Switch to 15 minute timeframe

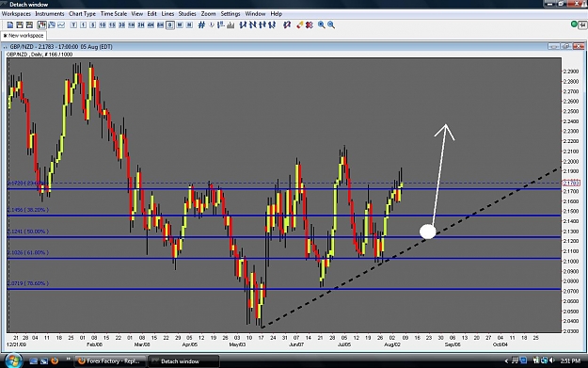pos(112,25)
